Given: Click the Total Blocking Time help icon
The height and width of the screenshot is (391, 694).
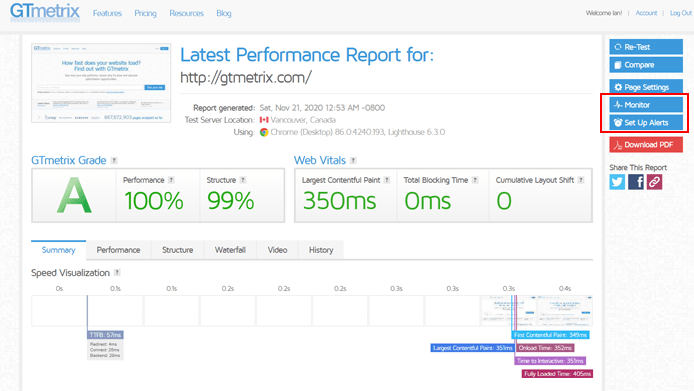Looking at the screenshot, I should (x=475, y=180).
